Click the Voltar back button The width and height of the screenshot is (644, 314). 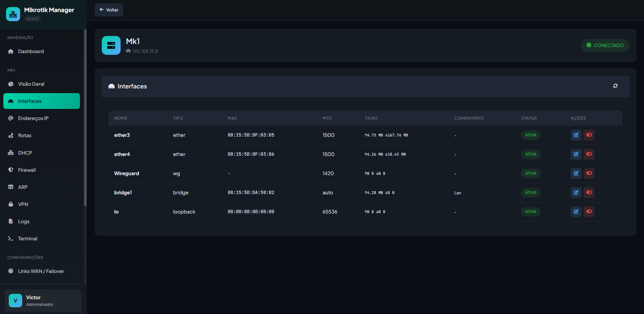click(x=109, y=10)
